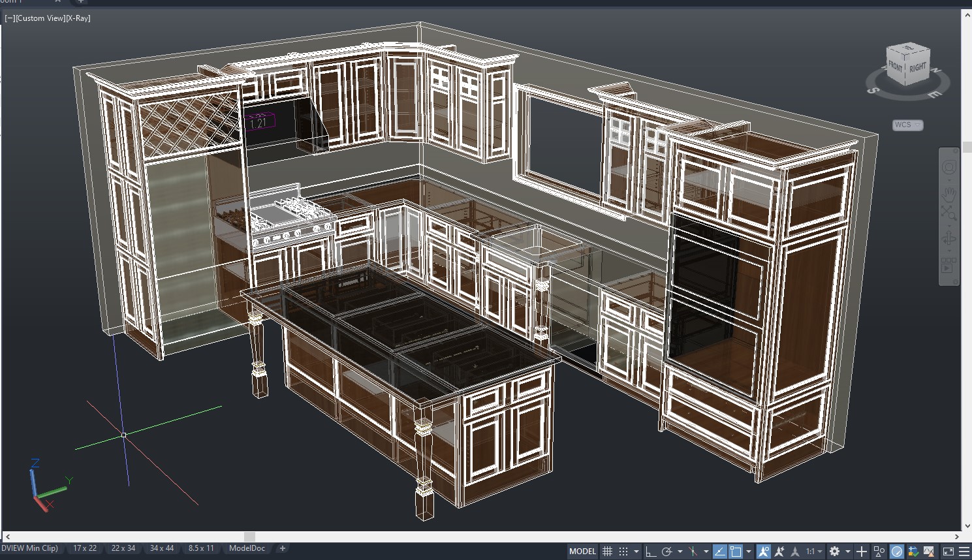
Task: Click the horizontal scrollbar right arrow
Action: point(957,537)
